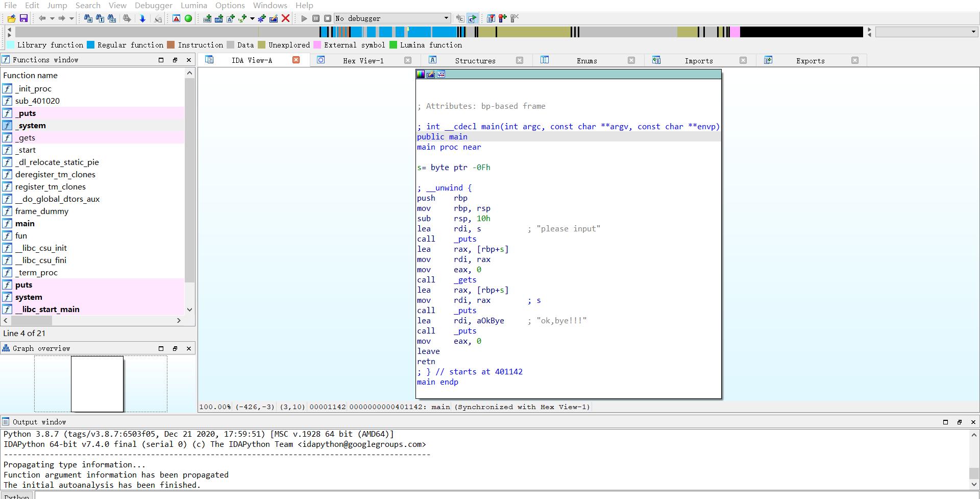Click the red triangle toolbar icon
Screen dimensions: 980x499
[176, 18]
